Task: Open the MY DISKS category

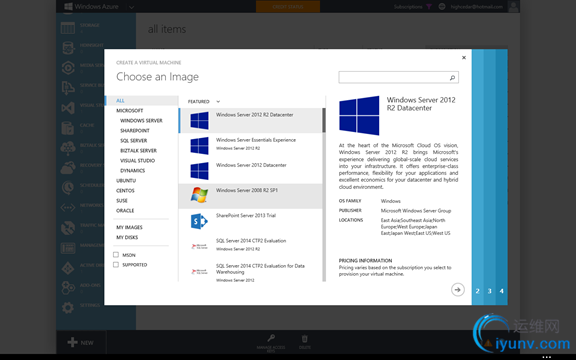Action: point(127,237)
